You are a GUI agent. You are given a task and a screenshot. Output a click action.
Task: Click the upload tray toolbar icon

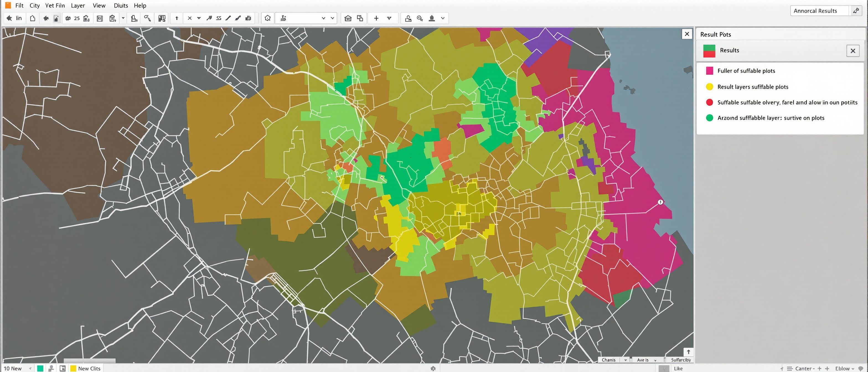[x=432, y=18]
